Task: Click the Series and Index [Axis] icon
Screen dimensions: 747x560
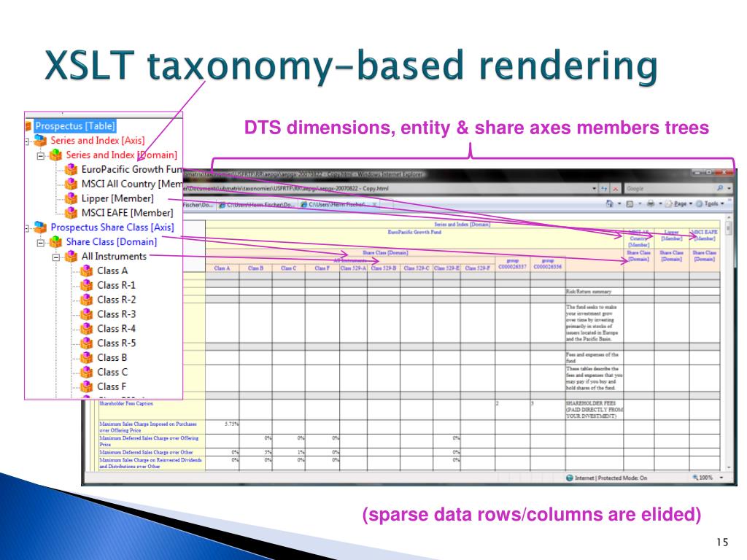Action: coord(41,141)
